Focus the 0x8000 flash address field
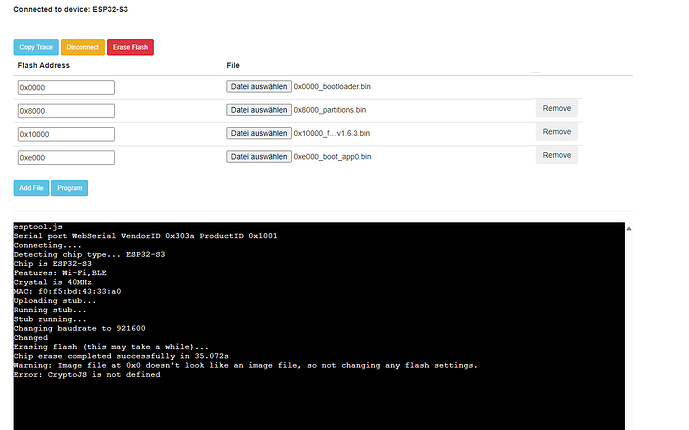Image resolution: width=689 pixels, height=430 pixels. tap(66, 111)
